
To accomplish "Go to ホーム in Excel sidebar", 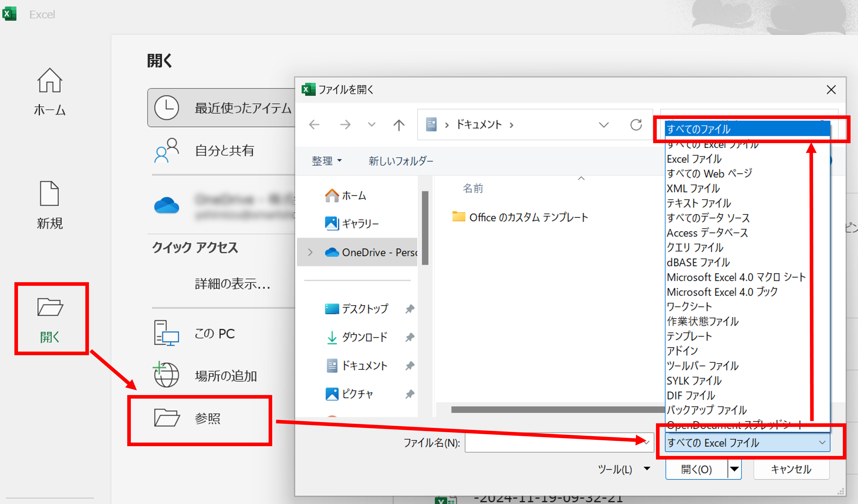I will pyautogui.click(x=50, y=92).
